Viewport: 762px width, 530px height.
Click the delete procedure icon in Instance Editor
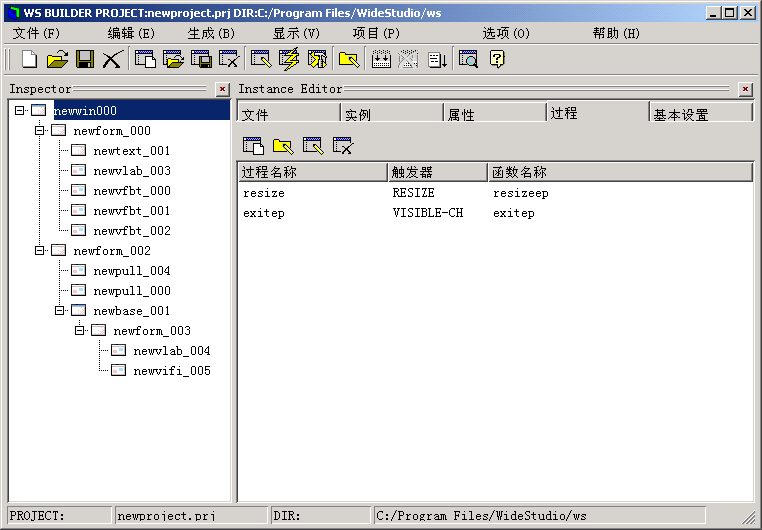[x=343, y=145]
